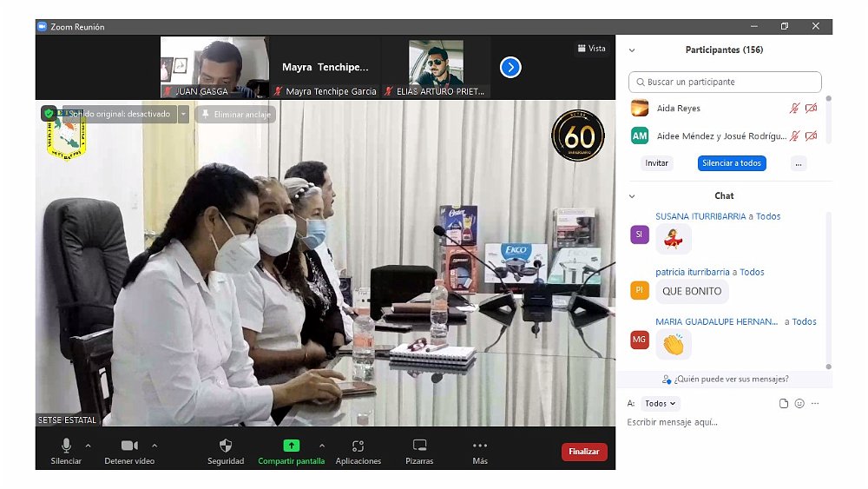Viewport: 868px width, 489px height.
Task: Open the Vista layout menu
Action: [591, 49]
